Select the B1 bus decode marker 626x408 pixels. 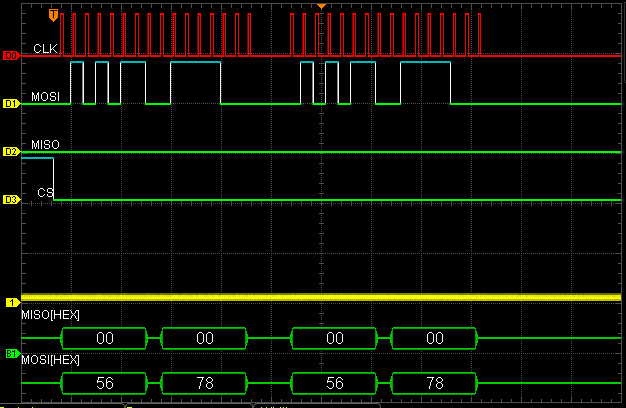pos(12,354)
